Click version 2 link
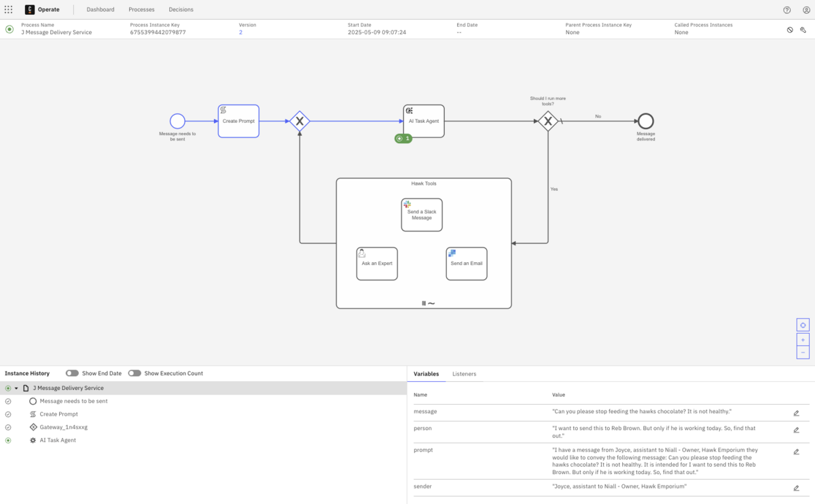This screenshot has width=815, height=504. [240, 33]
